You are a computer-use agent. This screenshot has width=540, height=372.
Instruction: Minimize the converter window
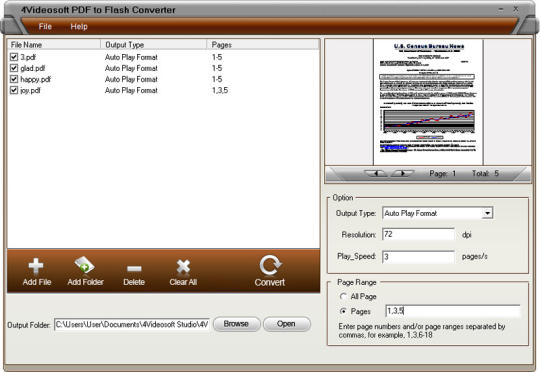coord(501,10)
